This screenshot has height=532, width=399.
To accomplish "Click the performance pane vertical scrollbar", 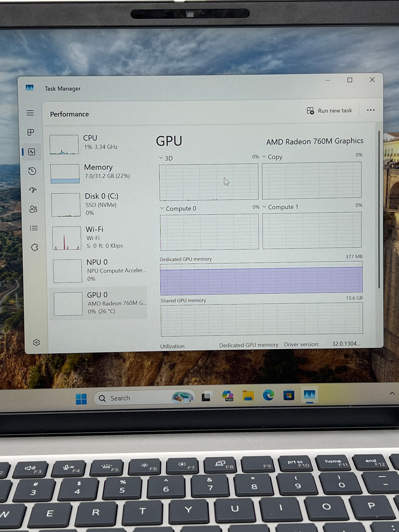I will point(379,210).
